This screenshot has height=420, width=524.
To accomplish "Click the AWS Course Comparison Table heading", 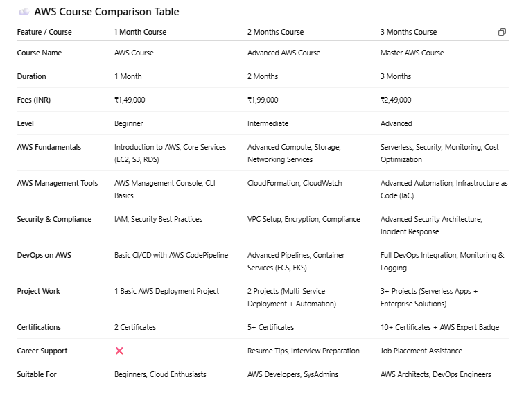I will coord(106,12).
